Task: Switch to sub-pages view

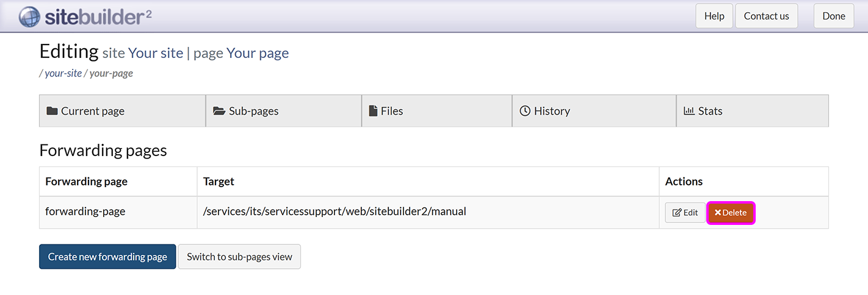Action: click(239, 257)
